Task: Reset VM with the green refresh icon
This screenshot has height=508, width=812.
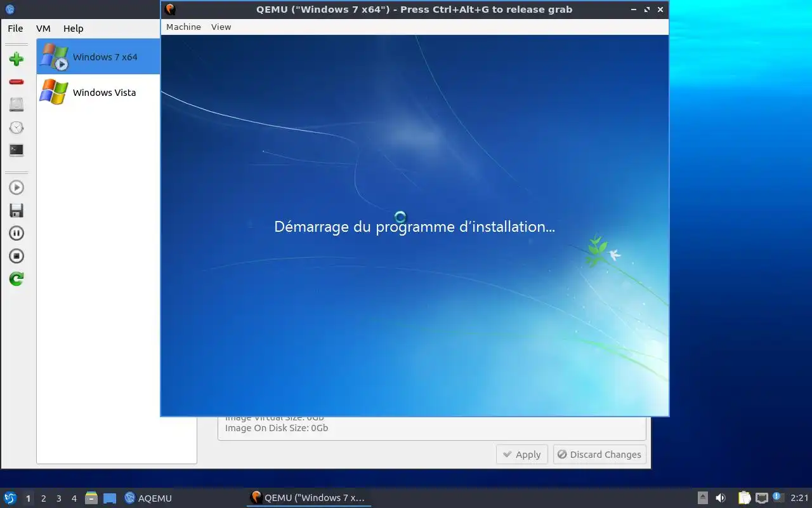Action: [x=16, y=279]
